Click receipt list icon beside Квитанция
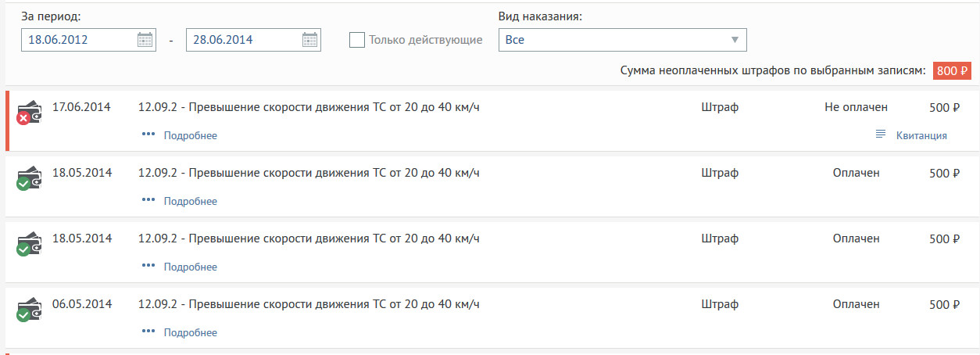Viewport: 980px width, 355px height. tap(881, 134)
